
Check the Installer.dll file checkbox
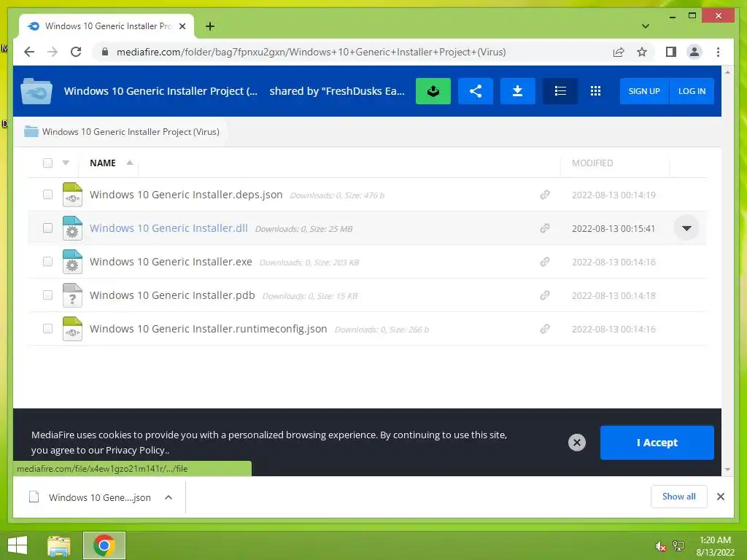click(x=47, y=227)
